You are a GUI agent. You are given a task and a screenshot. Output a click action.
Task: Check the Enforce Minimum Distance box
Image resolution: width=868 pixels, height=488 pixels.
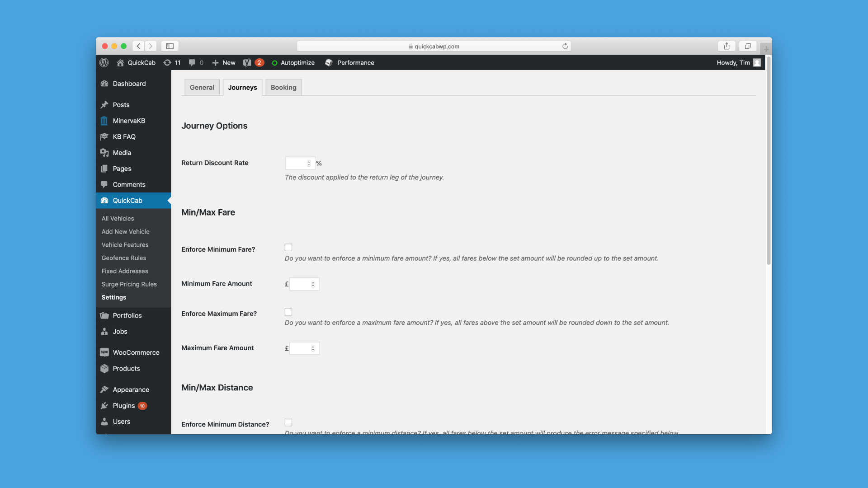pyautogui.click(x=288, y=422)
